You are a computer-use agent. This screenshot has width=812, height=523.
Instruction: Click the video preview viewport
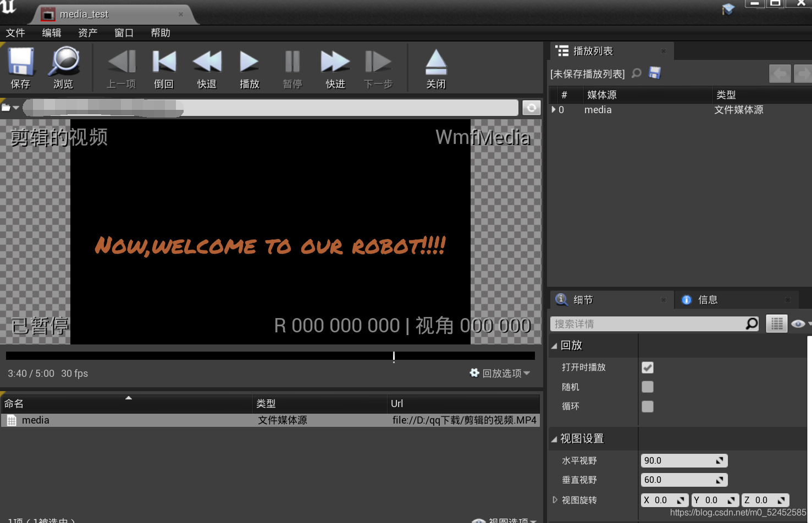click(270, 232)
